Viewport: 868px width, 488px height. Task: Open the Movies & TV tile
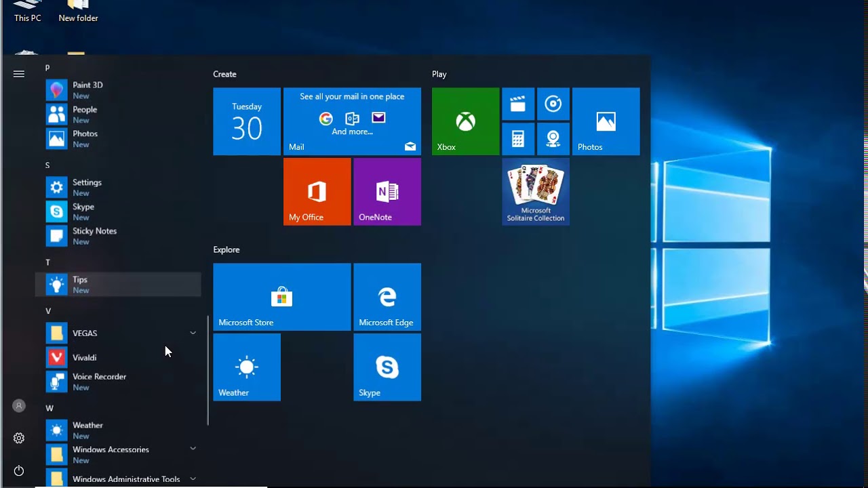(x=518, y=104)
